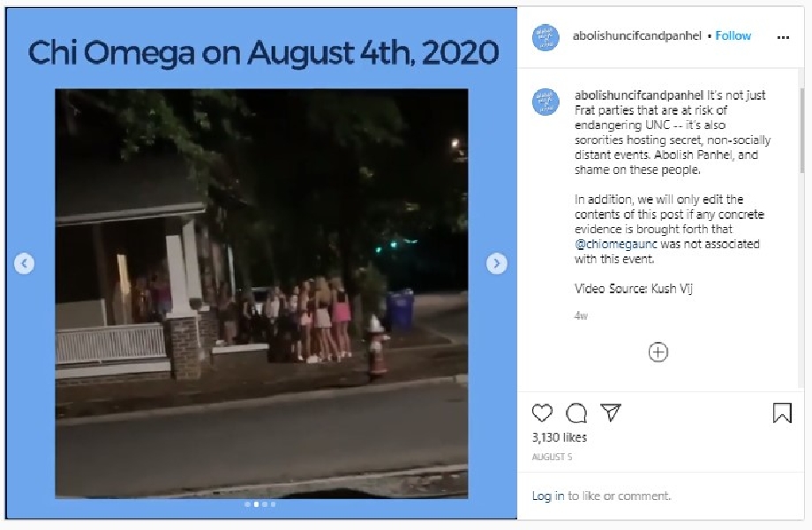812x530 pixels.
Task: Open abolishuncifcandpanhel username in the header
Action: pyautogui.click(x=637, y=35)
